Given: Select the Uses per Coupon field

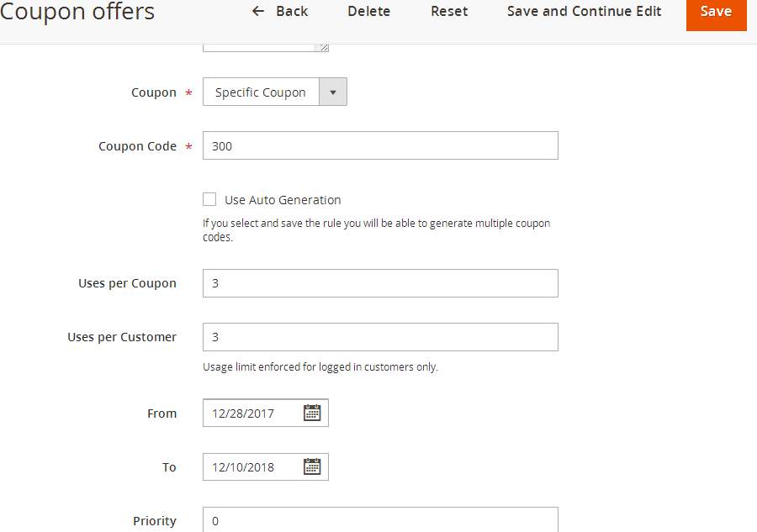Looking at the screenshot, I should point(378,283).
